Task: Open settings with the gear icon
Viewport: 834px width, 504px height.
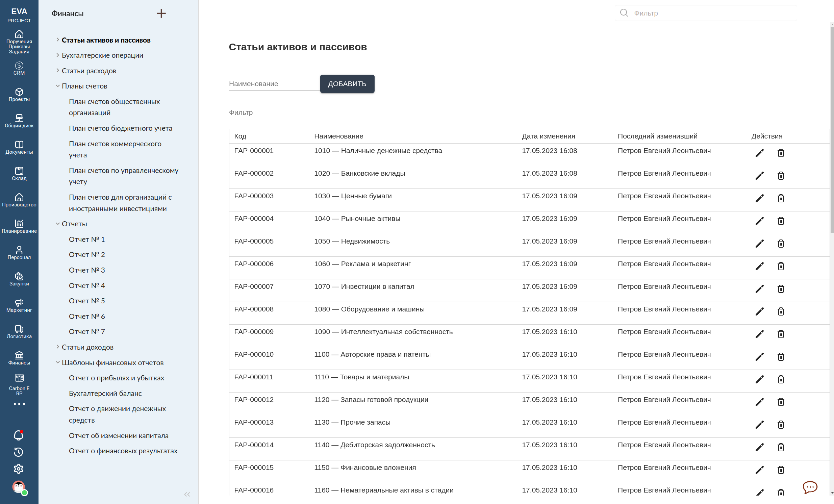Action: tap(19, 469)
